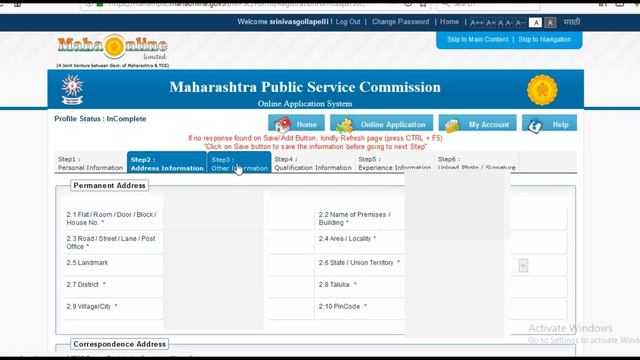The height and width of the screenshot is (360, 640).
Task: Click the A+ font size control
Action: tap(491, 23)
